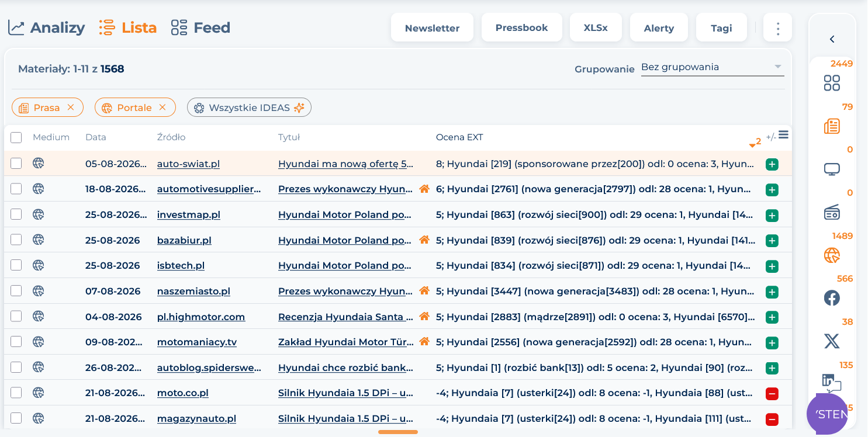Open title 'Hyundai ma nową ofertę 5...'
The height and width of the screenshot is (437, 868).
346,164
